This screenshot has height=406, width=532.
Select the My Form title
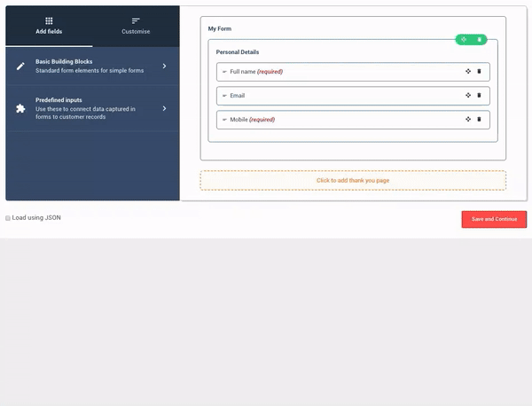pos(220,29)
